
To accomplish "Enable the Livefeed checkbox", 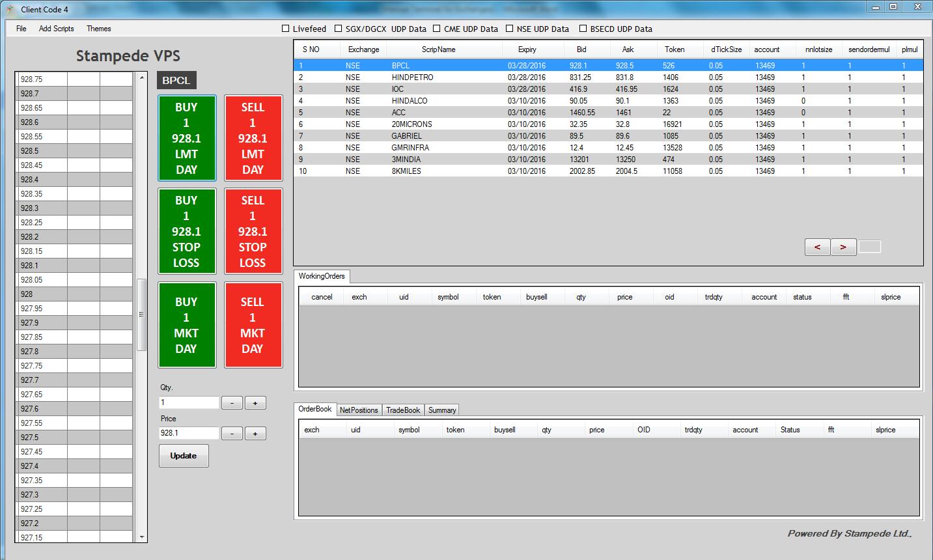I will (x=285, y=29).
